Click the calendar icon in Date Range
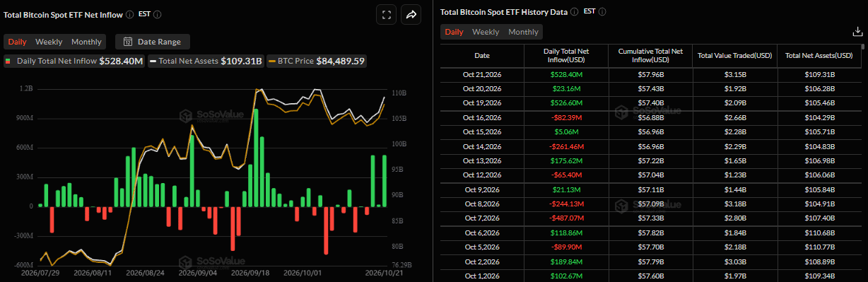The height and width of the screenshot is (282, 868). coord(128,42)
